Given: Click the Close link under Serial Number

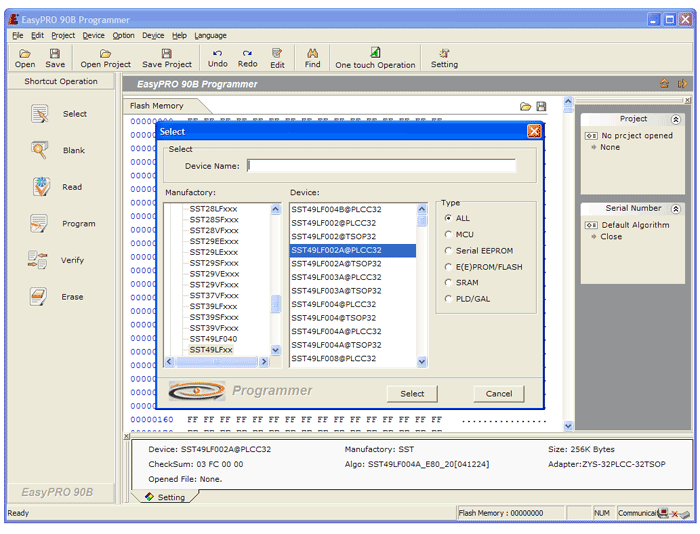Looking at the screenshot, I should [x=611, y=237].
